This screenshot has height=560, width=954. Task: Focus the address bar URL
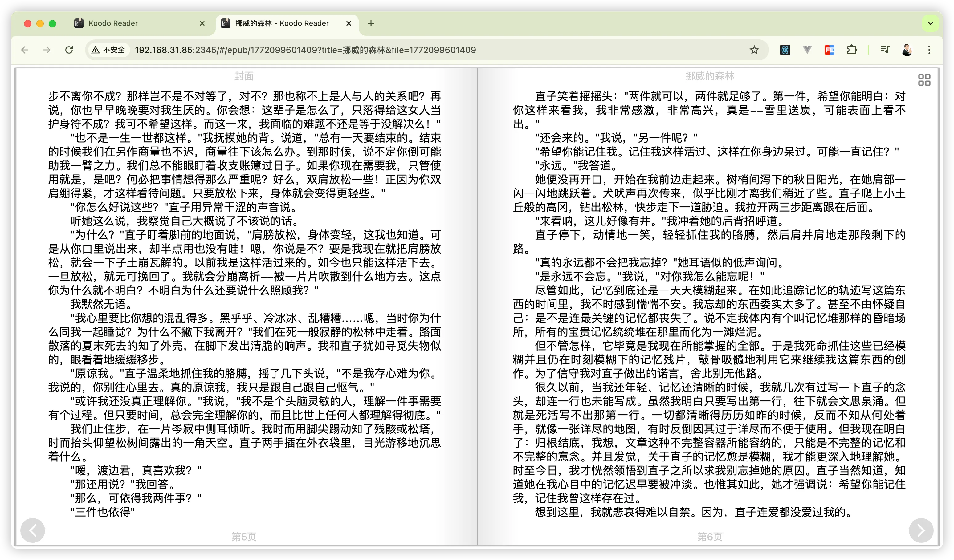[x=305, y=50]
